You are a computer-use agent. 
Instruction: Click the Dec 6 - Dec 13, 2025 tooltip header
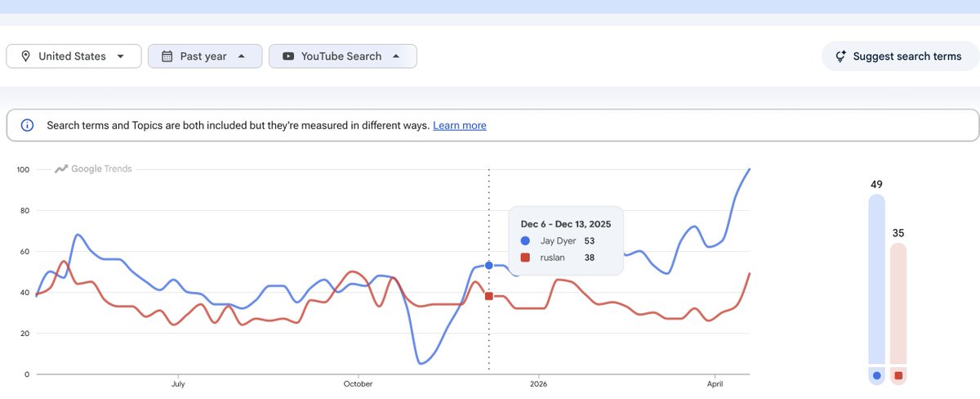click(x=566, y=223)
